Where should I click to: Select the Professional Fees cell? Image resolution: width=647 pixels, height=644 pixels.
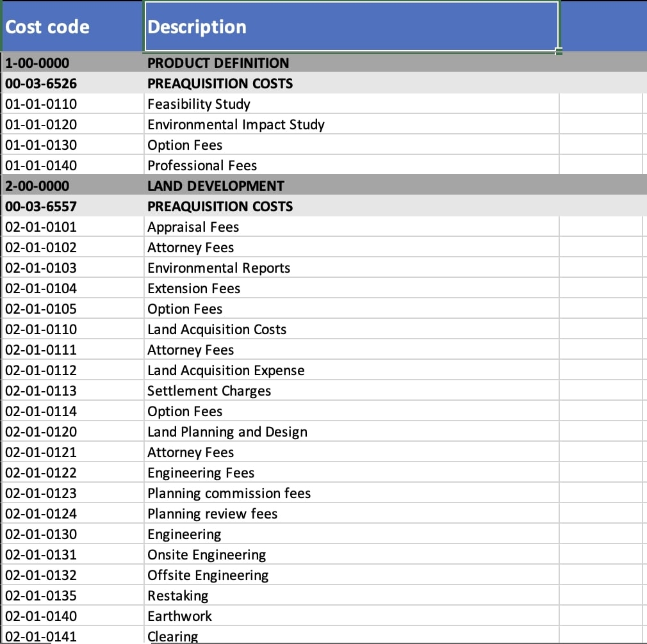point(351,165)
